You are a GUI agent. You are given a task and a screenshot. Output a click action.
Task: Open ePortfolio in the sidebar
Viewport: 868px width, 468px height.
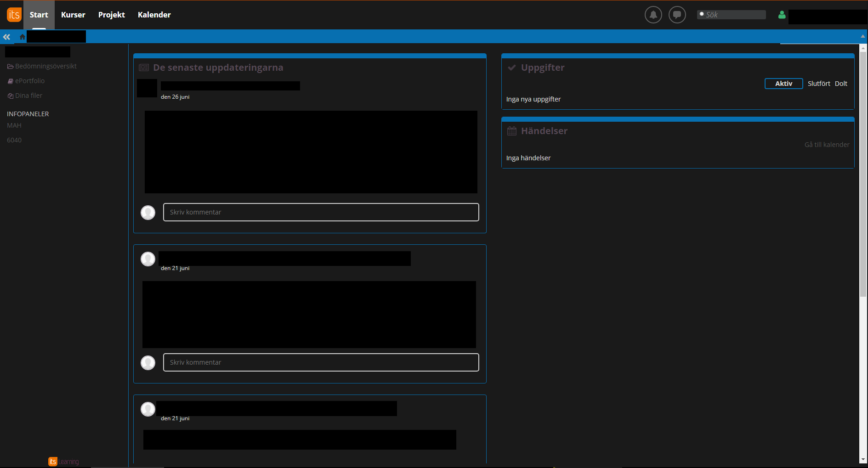tap(29, 81)
